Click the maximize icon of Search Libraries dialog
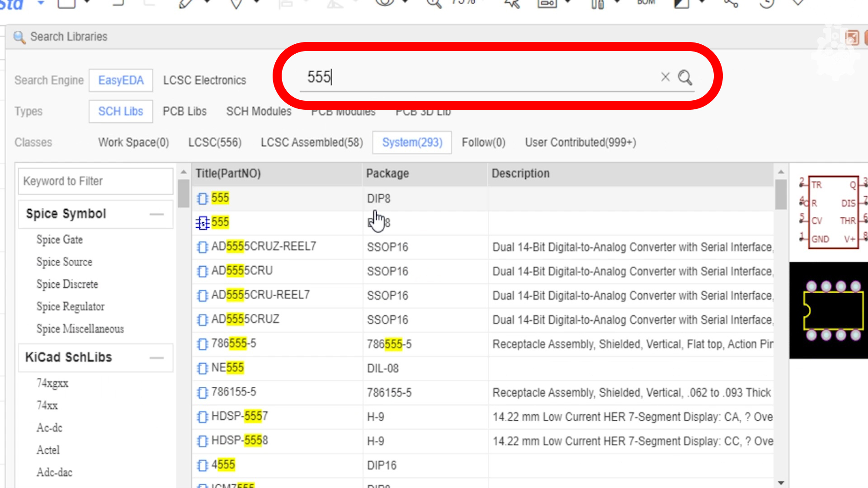868x488 pixels. tap(852, 37)
